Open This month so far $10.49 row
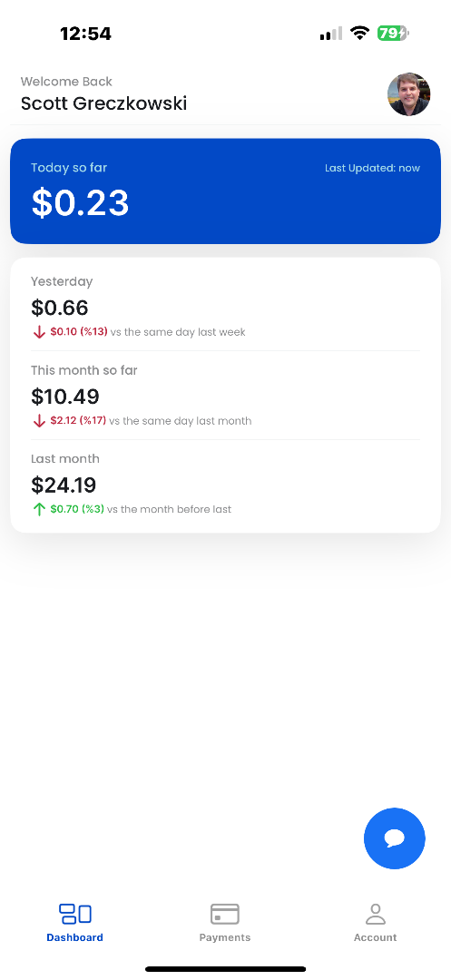 pos(225,396)
